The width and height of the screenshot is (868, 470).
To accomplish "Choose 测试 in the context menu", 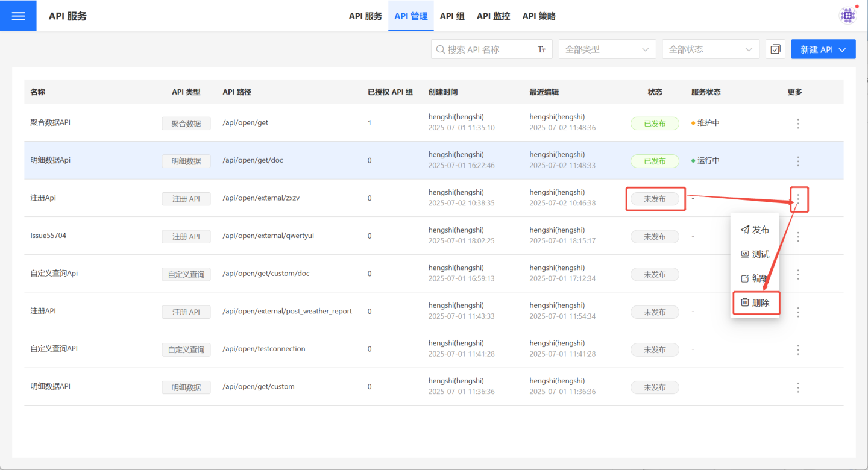I will (755, 254).
